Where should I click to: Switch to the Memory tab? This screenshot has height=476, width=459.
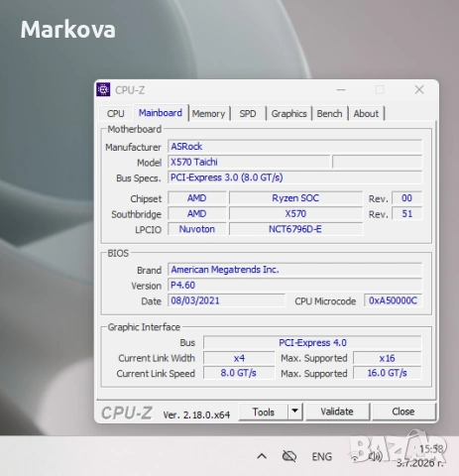[x=208, y=114]
